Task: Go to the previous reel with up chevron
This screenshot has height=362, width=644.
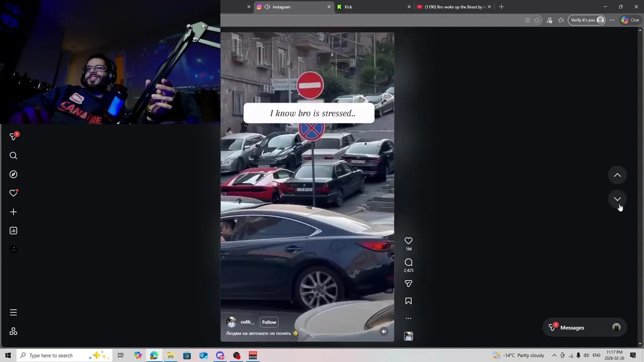Action: 617,175
